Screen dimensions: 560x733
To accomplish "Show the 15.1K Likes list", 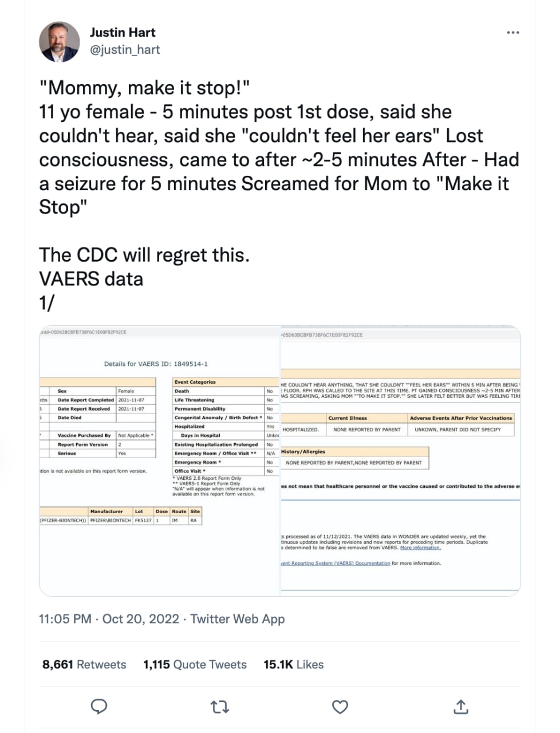I will click(293, 664).
